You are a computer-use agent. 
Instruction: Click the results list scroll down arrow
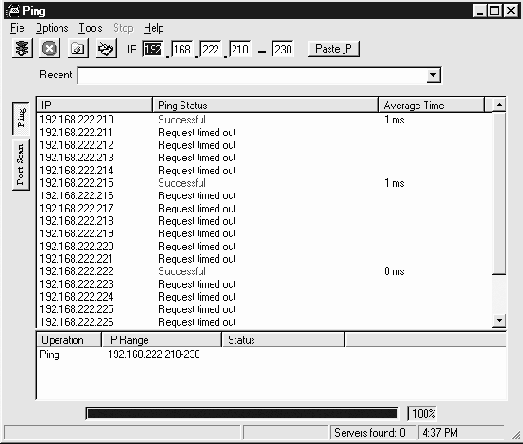(x=499, y=321)
